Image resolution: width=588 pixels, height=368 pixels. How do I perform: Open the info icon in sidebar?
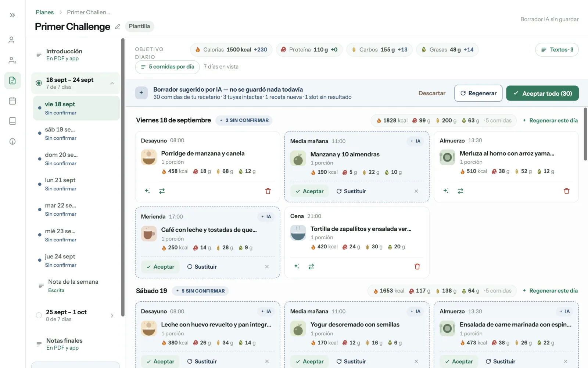[12, 141]
